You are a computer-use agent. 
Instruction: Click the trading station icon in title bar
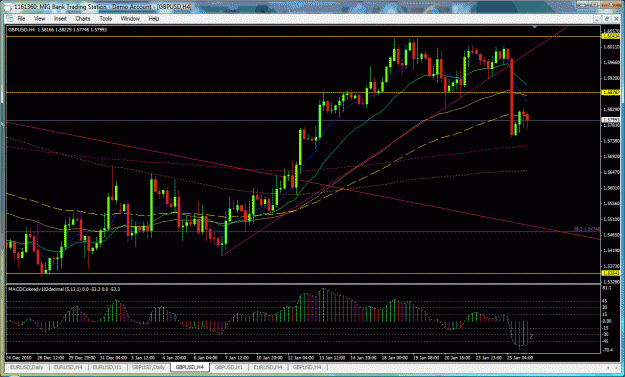click(x=8, y=7)
